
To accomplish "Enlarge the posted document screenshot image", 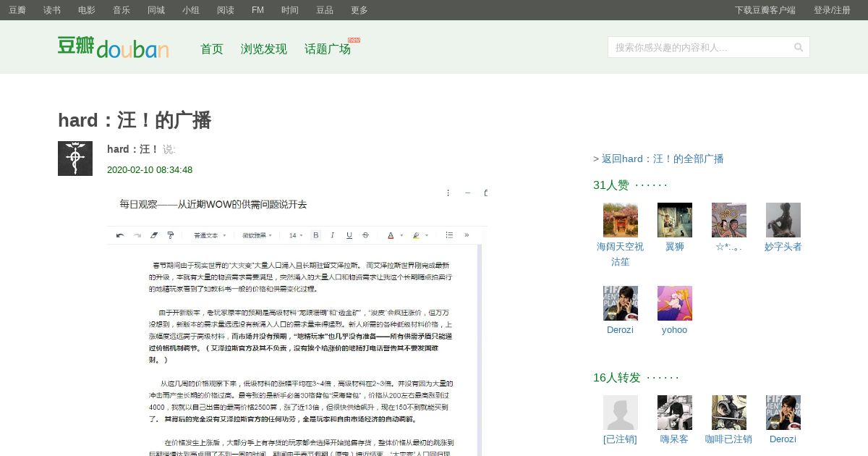I will [297, 321].
